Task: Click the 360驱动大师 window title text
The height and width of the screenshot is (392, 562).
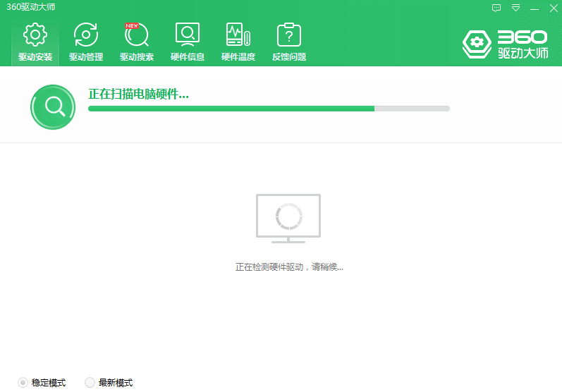Action: coord(30,7)
